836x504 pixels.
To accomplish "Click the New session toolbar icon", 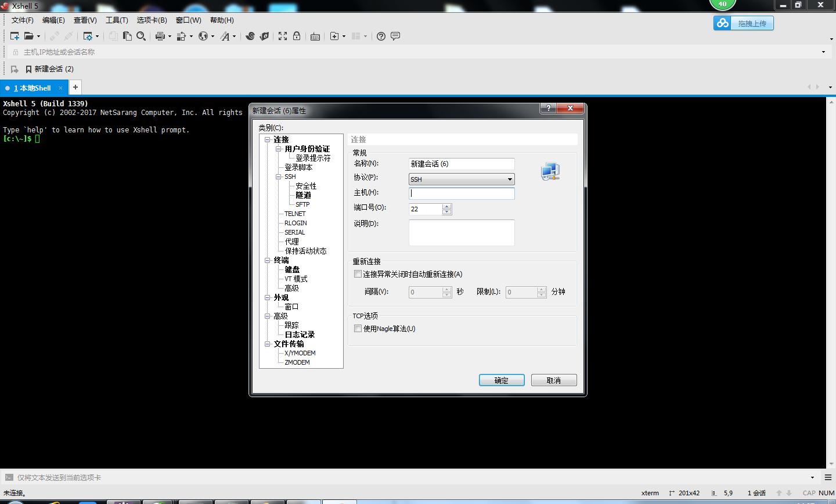I will coord(15,36).
